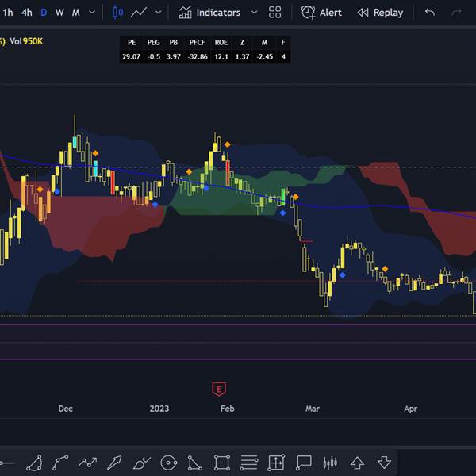Select the callout annotation tool
476x476 pixels.
(304, 463)
